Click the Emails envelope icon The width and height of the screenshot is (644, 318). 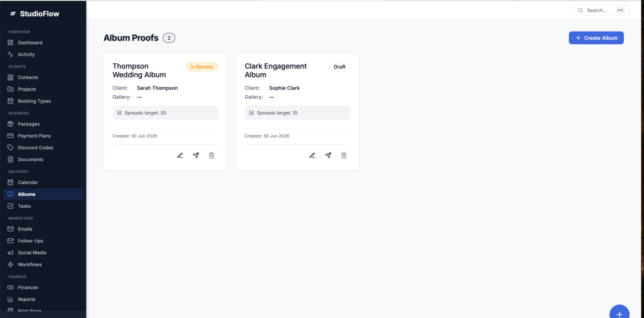click(x=11, y=229)
